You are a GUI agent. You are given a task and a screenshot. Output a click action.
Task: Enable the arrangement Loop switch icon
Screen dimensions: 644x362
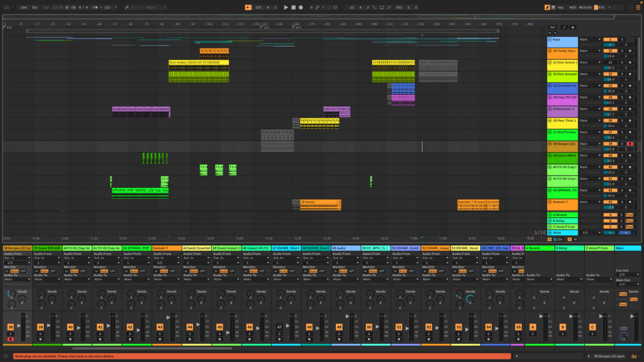pos(382,6)
